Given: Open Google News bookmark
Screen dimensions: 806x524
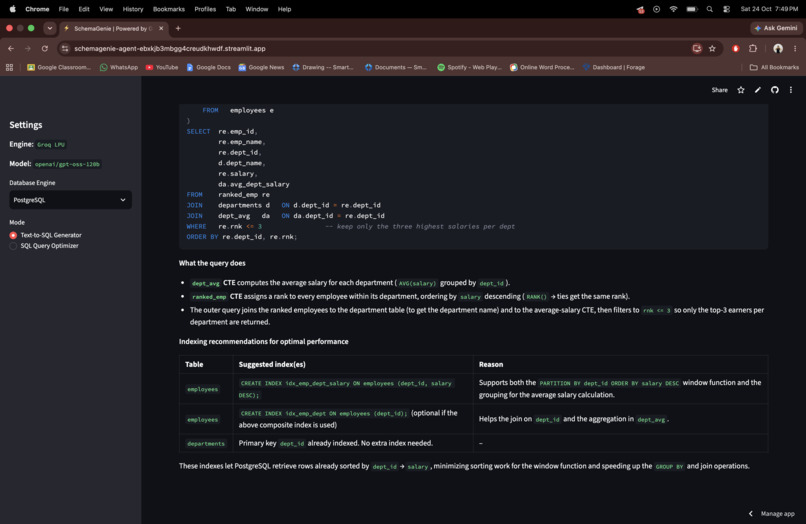Looking at the screenshot, I should click(261, 67).
